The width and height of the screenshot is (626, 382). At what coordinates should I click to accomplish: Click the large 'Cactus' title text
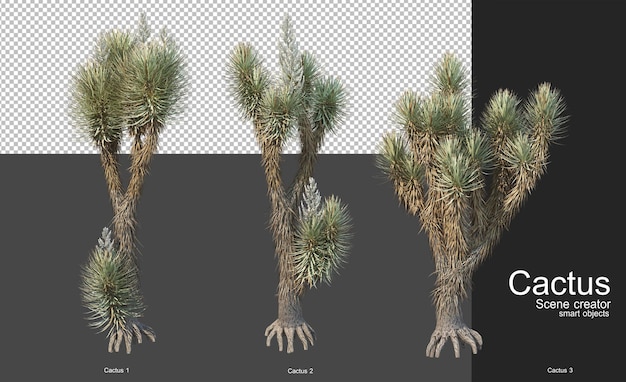(x=559, y=283)
